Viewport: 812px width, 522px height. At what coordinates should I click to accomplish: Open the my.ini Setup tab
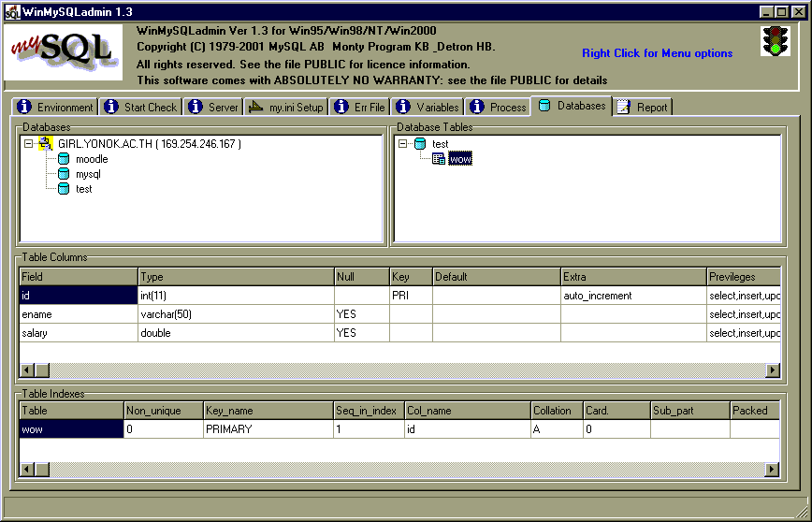pyautogui.click(x=286, y=108)
